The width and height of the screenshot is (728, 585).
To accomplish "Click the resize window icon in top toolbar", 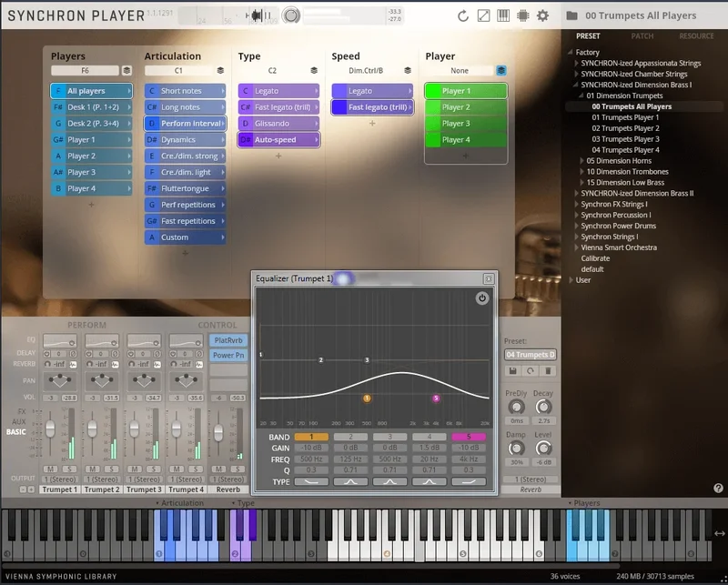I will coord(483,15).
